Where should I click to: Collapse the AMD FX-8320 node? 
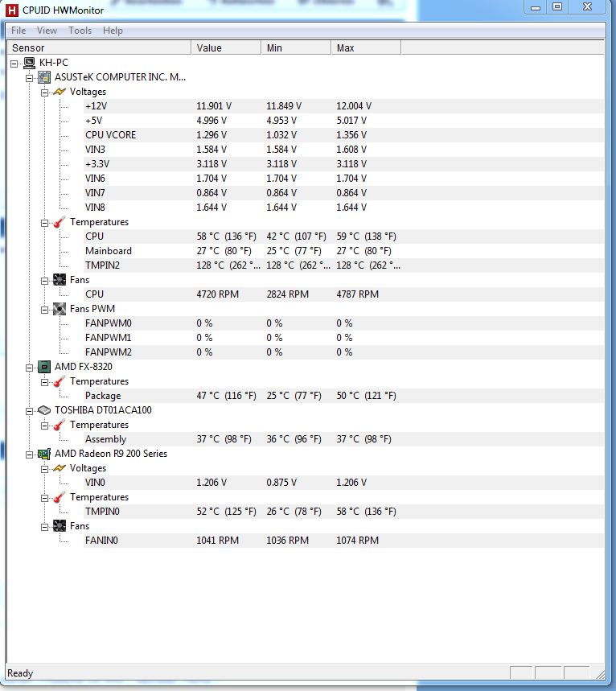coord(30,368)
